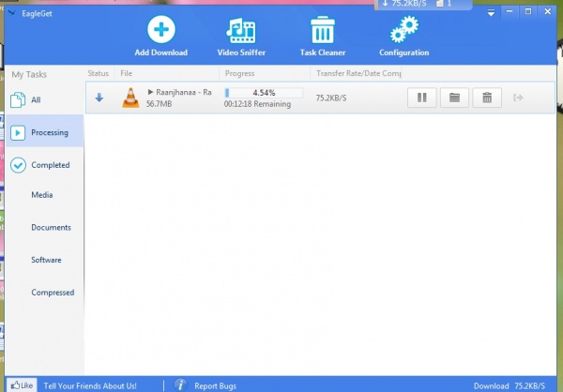Click the 4.54% progress bar
The height and width of the screenshot is (392, 563).
264,93
